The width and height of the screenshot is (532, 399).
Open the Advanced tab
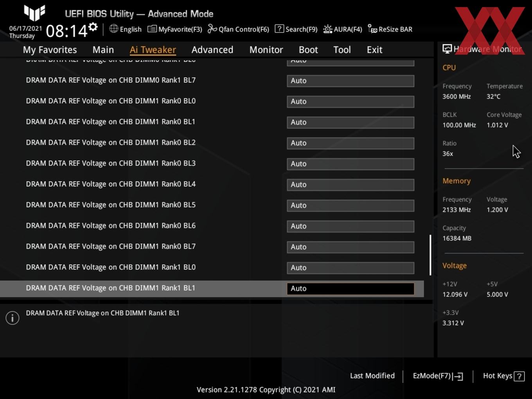(212, 50)
